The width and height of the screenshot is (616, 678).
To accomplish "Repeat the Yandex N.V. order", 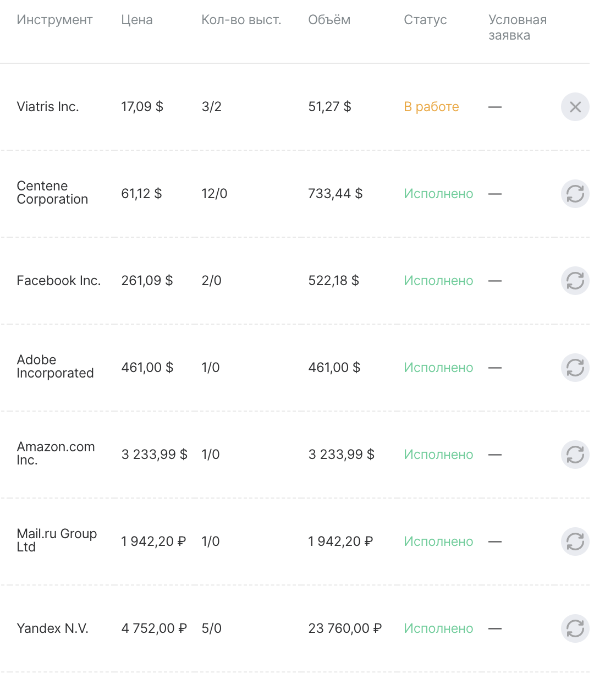I will coord(575,628).
